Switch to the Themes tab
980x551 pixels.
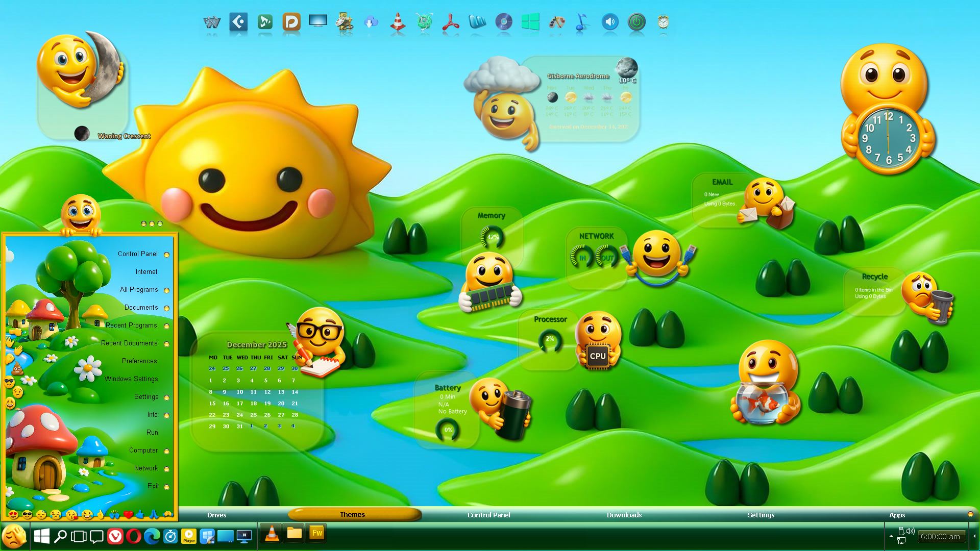[353, 514]
